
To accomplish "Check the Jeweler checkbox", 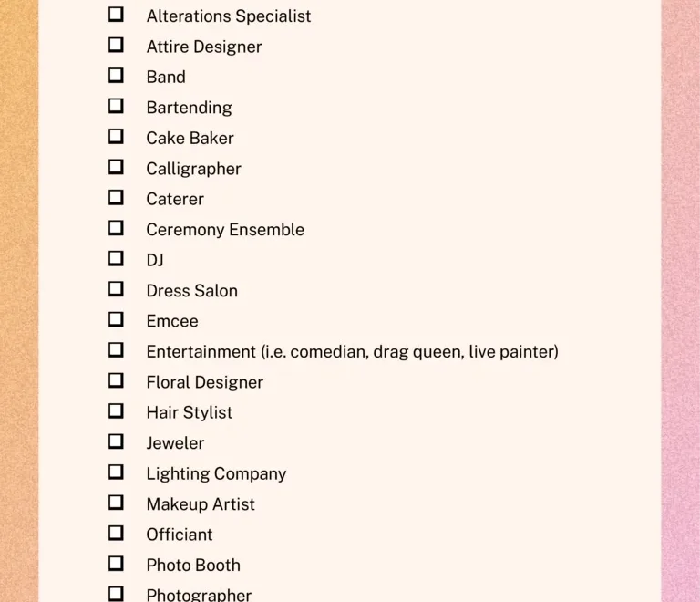I will pyautogui.click(x=116, y=441).
